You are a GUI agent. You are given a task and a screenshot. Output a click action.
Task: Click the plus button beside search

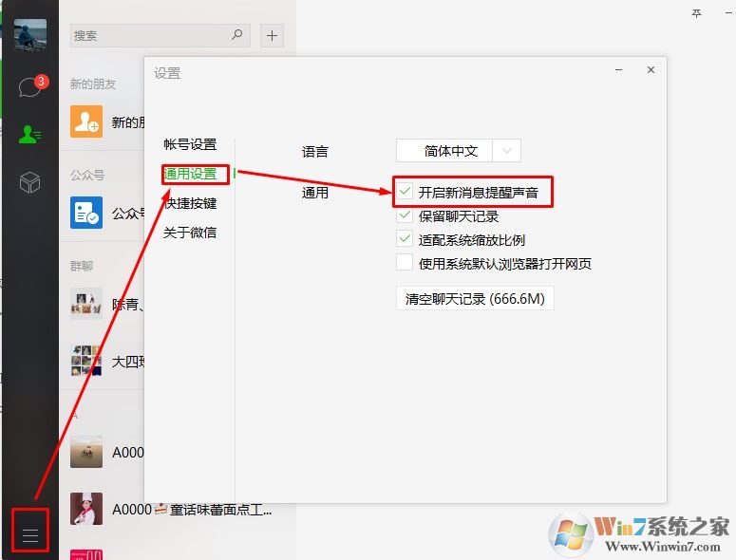(x=272, y=36)
